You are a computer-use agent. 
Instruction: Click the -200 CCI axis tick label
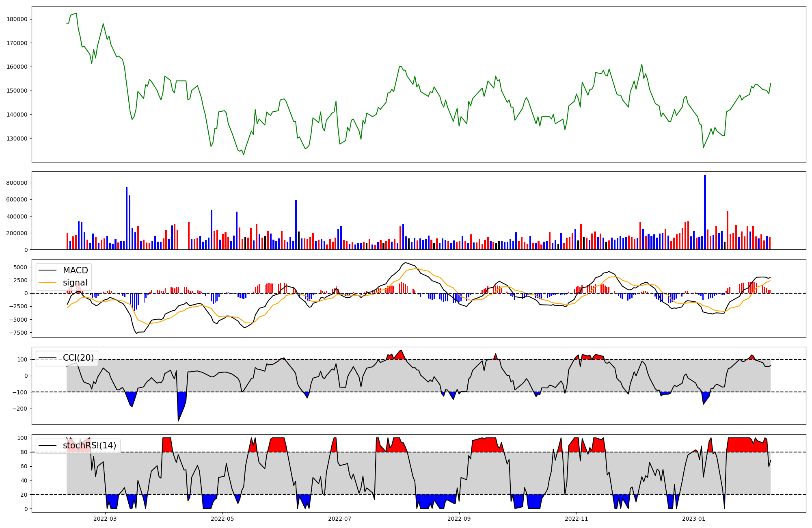click(x=19, y=409)
